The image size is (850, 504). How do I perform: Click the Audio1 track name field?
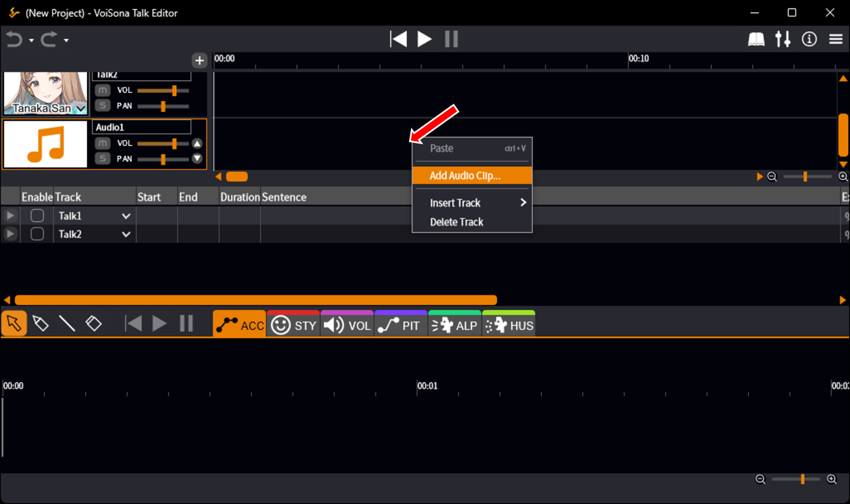[141, 127]
